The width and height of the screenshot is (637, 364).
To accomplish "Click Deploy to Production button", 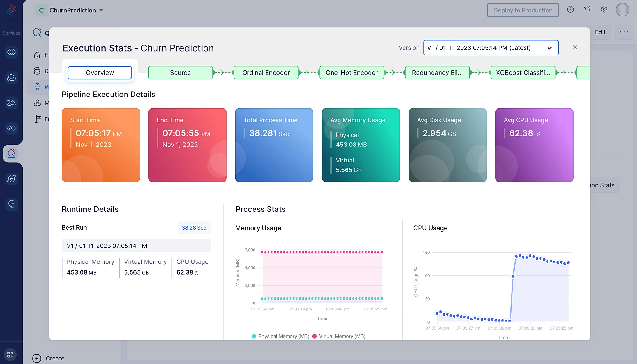I will tap(522, 10).
